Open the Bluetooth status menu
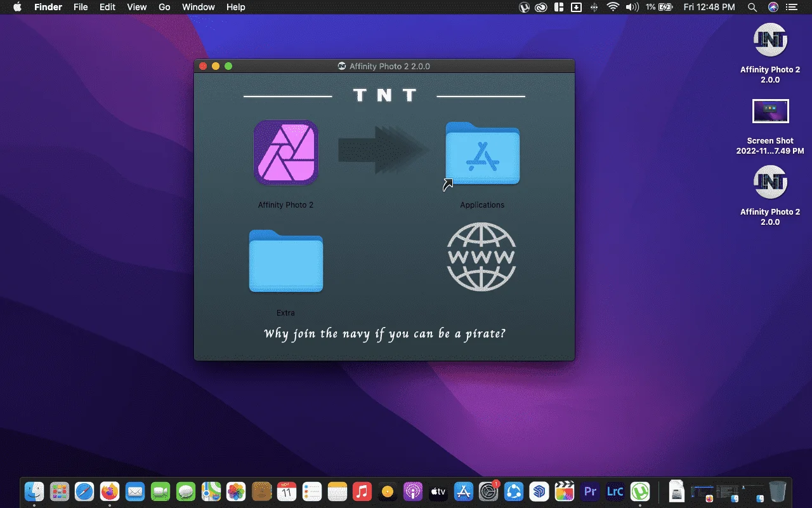Image resolution: width=812 pixels, height=508 pixels. click(x=594, y=7)
